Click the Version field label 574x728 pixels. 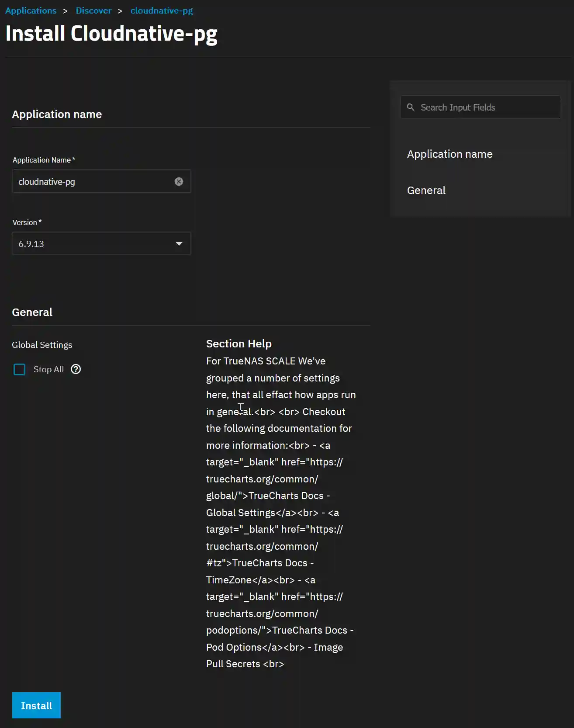point(27,222)
